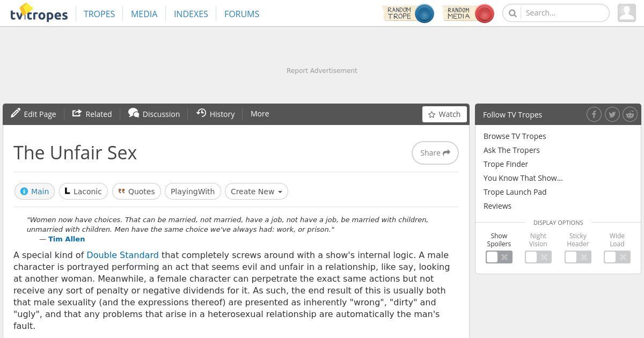
Task: Open Reviews link in sidebar
Action: pyautogui.click(x=497, y=206)
